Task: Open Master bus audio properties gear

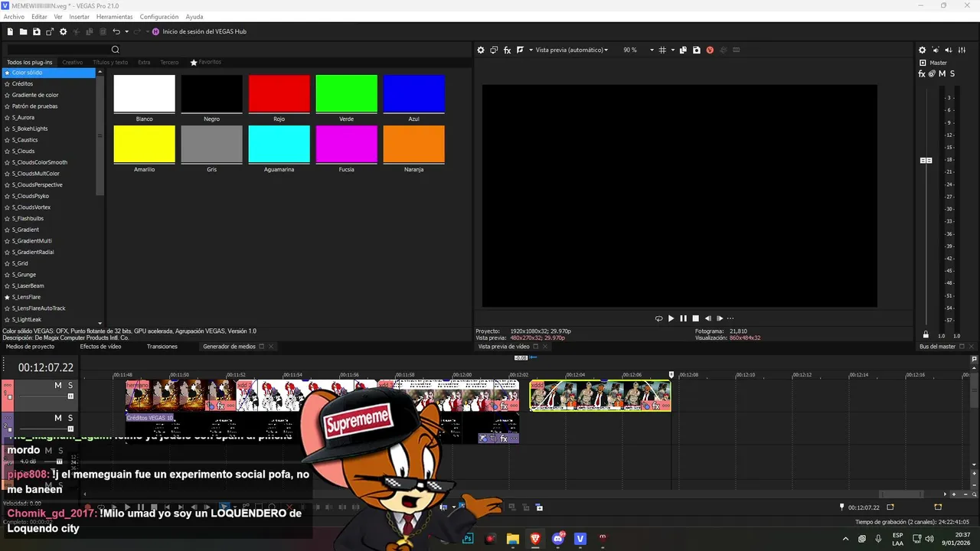Action: pyautogui.click(x=923, y=50)
